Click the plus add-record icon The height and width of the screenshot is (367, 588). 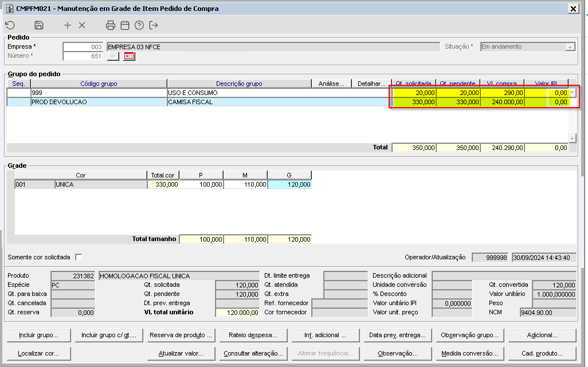tap(68, 25)
